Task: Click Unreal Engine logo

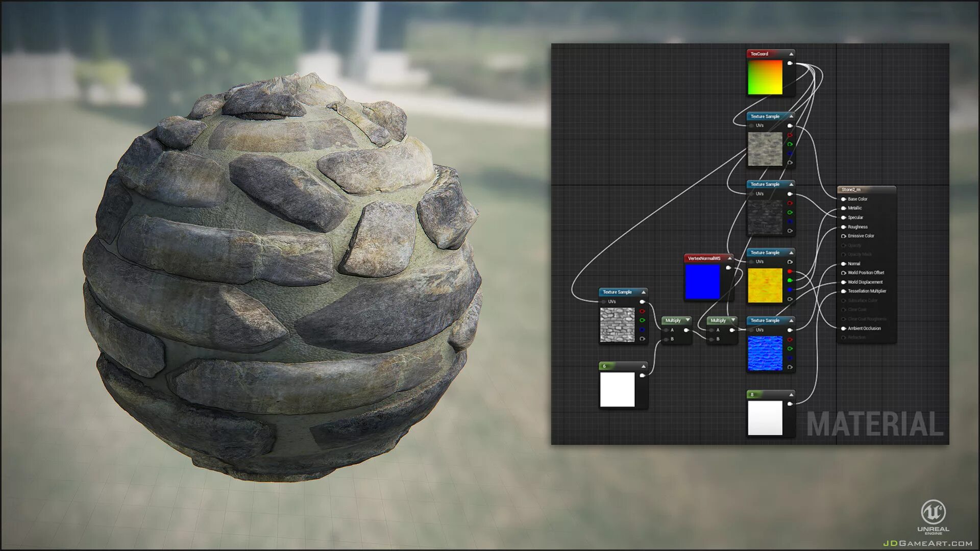Action: tap(933, 513)
